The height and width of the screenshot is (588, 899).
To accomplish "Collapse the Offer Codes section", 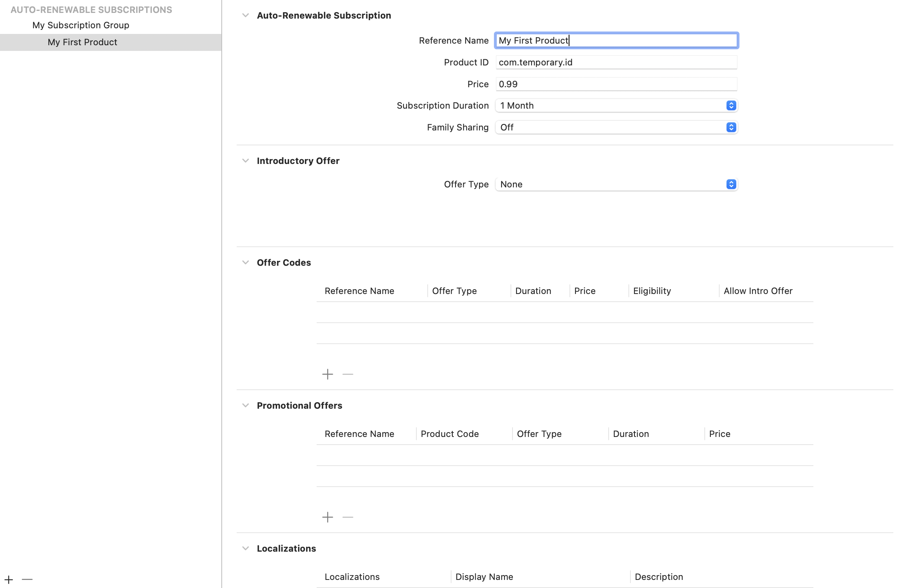I will pos(245,262).
